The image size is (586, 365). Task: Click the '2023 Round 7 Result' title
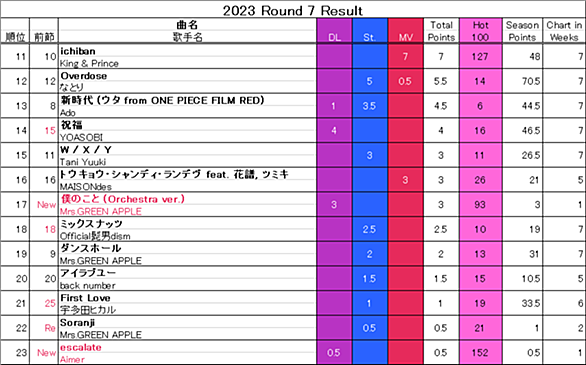[x=293, y=10]
